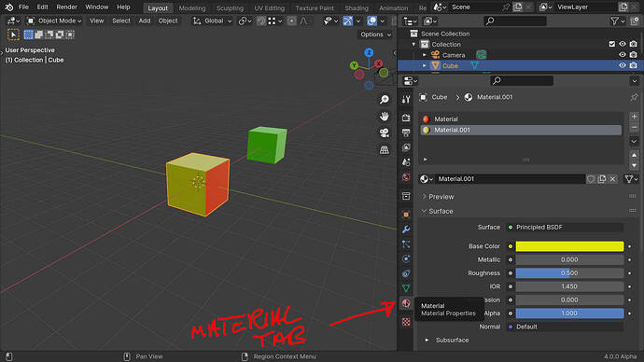Open the World properties tab
Image resolution: width=644 pixels, height=362 pixels.
tap(406, 177)
